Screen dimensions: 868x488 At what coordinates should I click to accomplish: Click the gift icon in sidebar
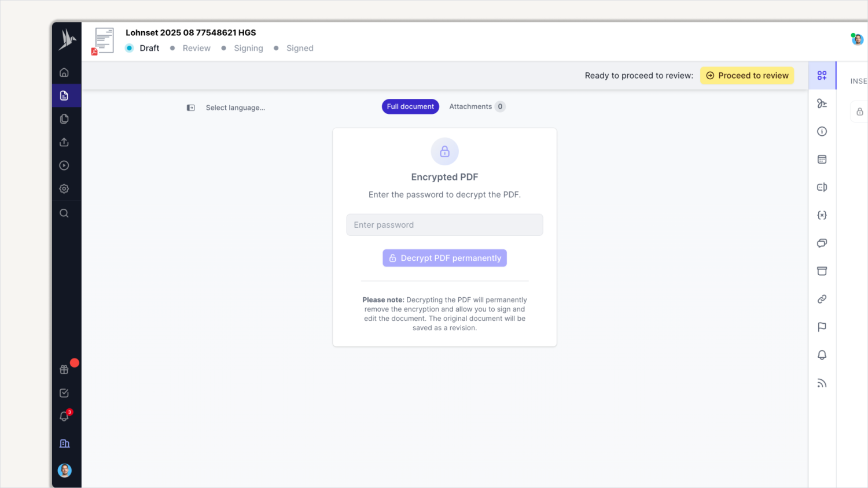pos(64,369)
